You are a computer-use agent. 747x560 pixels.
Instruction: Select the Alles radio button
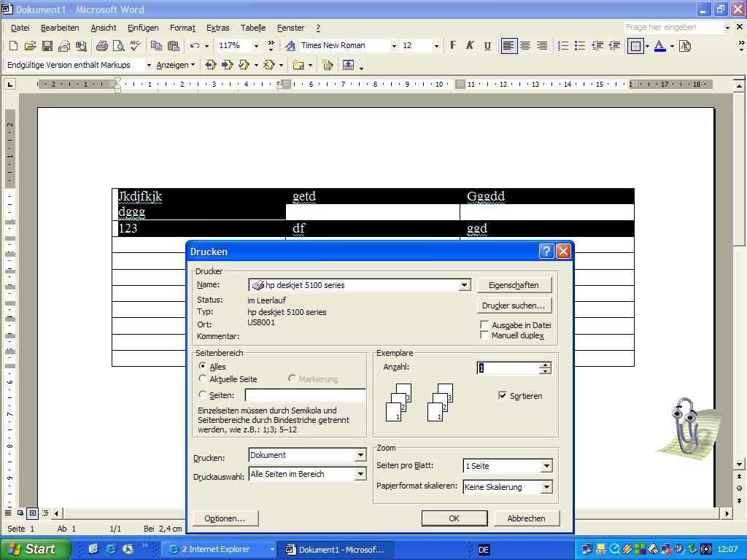click(x=203, y=366)
